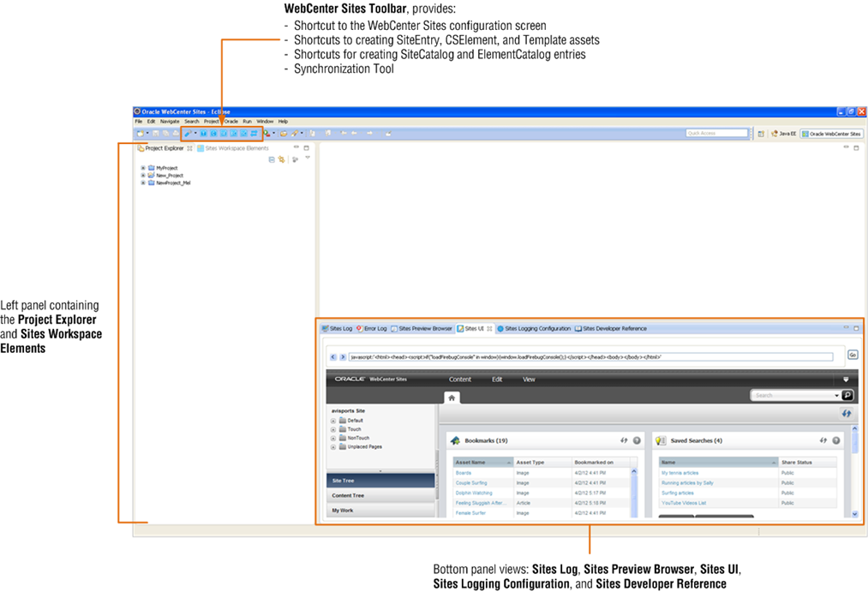Switch to the Sites Logging Configuration tab
The width and height of the screenshot is (868, 592).
(534, 329)
